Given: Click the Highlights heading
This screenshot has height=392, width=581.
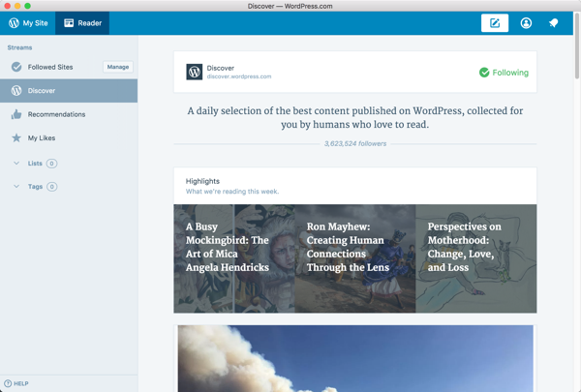Looking at the screenshot, I should click(202, 181).
